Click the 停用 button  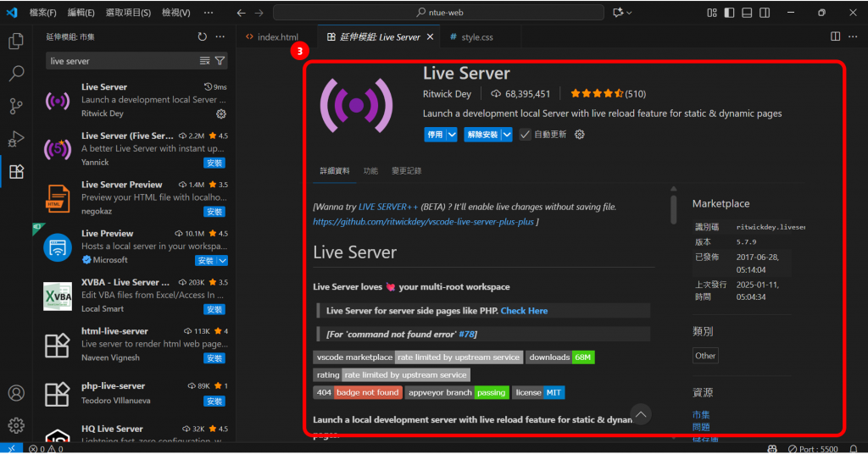click(x=435, y=135)
